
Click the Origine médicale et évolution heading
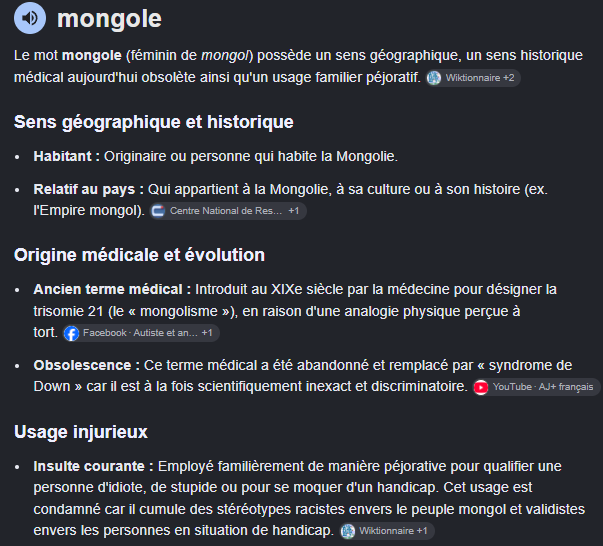pos(140,255)
